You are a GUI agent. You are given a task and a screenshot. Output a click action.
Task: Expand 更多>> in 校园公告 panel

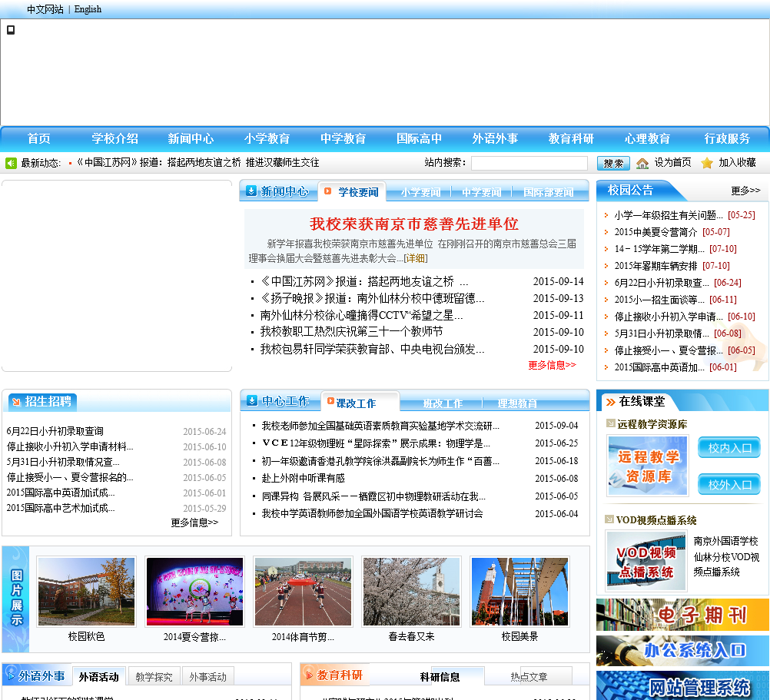click(745, 191)
